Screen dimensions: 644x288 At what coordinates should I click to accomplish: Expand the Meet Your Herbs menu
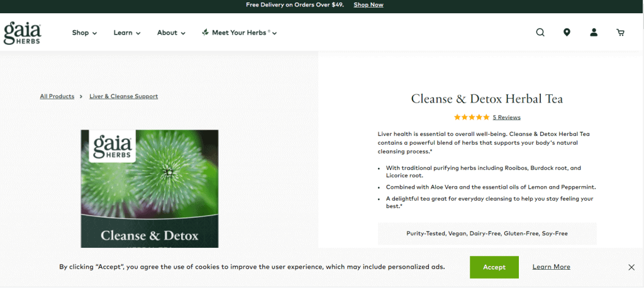point(239,33)
